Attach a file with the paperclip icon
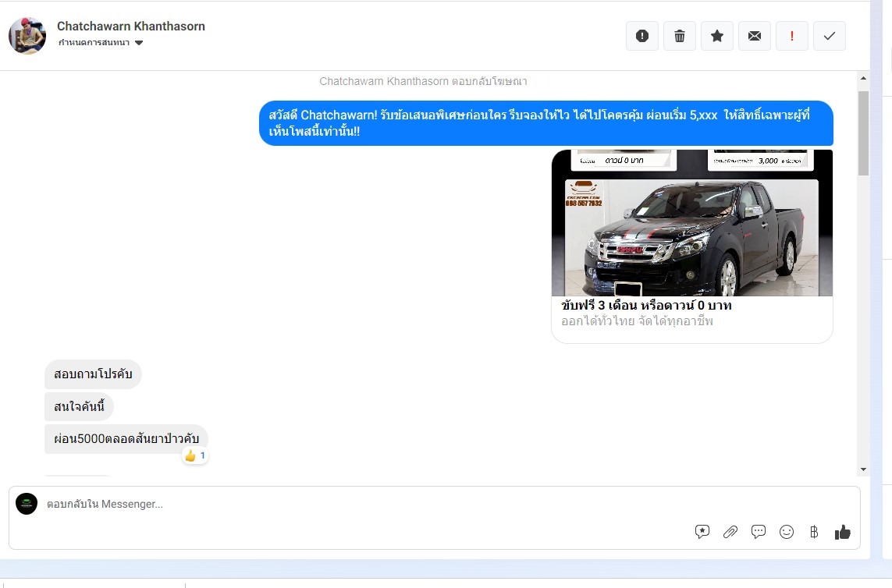The height and width of the screenshot is (588, 892). click(x=730, y=532)
